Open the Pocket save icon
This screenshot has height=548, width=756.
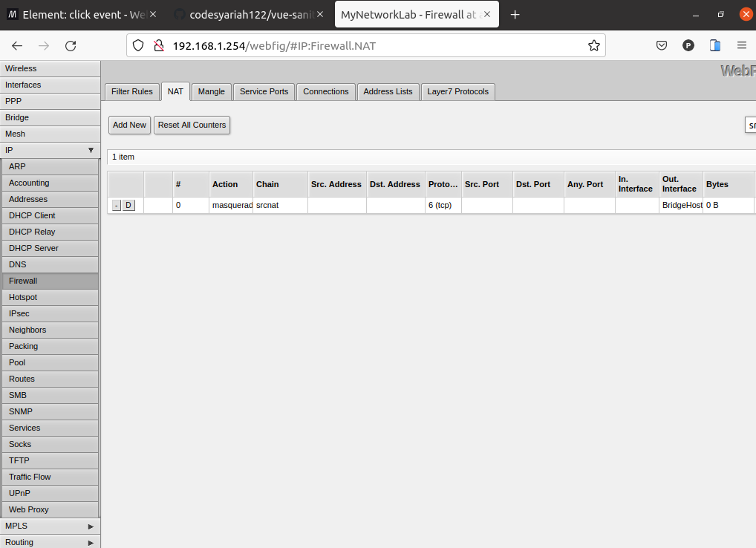tap(662, 46)
